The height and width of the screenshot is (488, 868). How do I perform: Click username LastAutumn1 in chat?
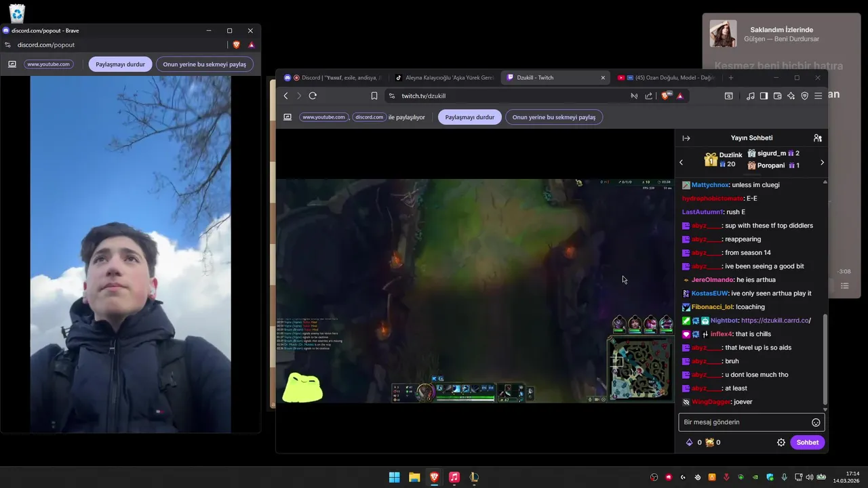703,212
